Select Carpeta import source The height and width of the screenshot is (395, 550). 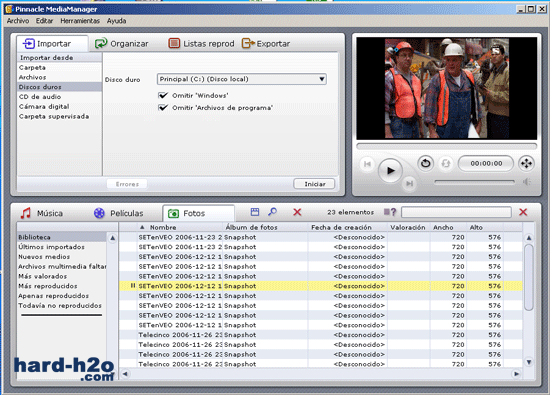[x=60, y=67]
